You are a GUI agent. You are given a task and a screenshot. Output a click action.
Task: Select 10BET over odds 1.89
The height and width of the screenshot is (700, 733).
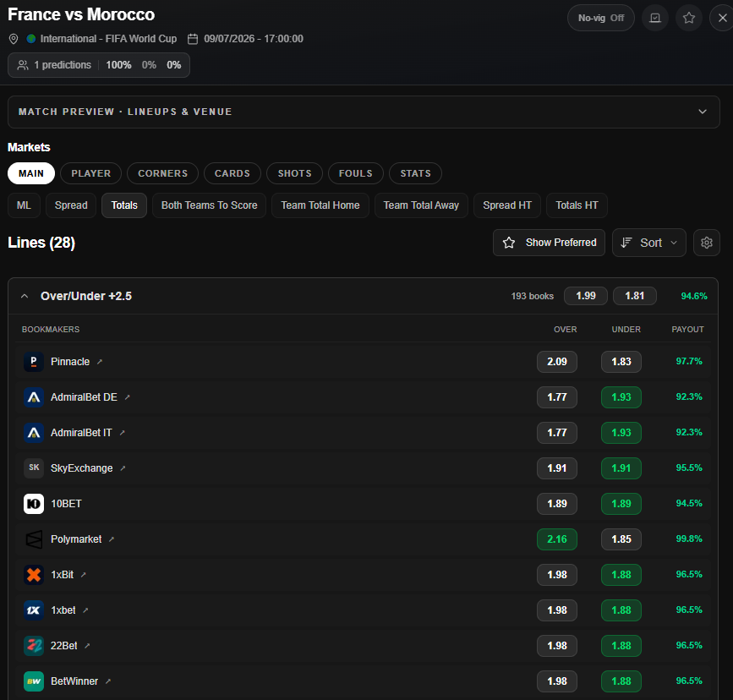(557, 504)
